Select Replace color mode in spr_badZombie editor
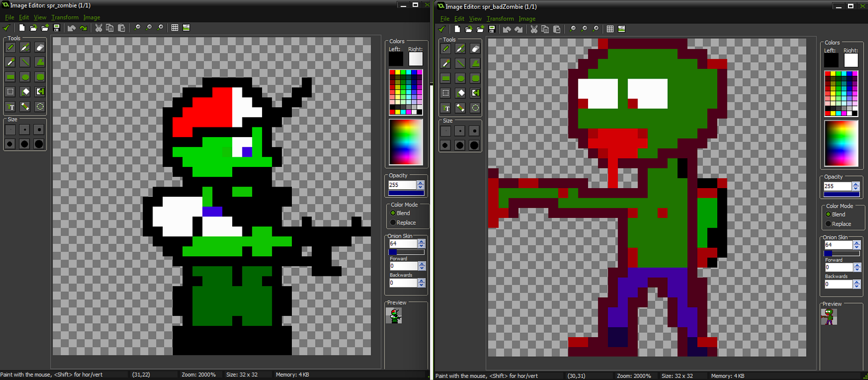This screenshot has width=868, height=380. point(828,224)
